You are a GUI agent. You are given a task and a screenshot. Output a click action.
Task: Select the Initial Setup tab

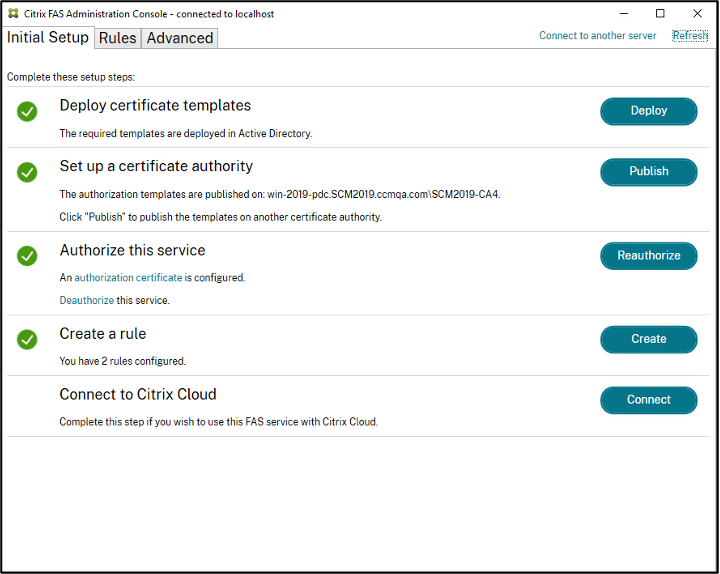click(48, 38)
